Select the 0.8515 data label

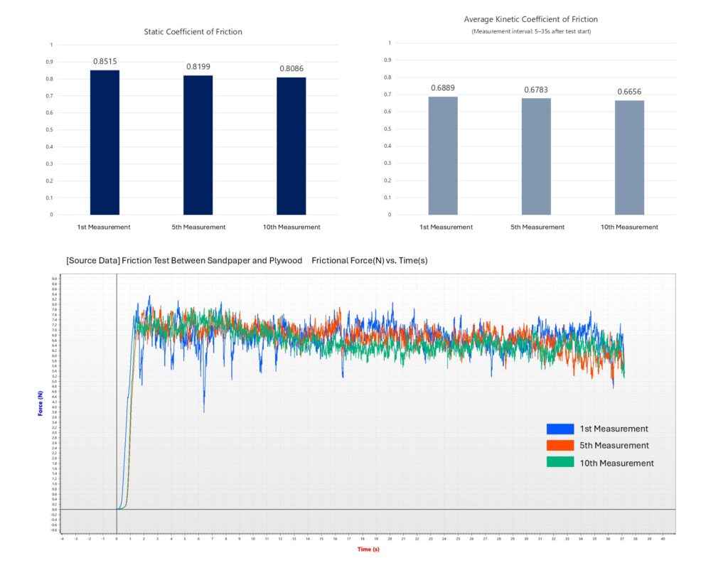105,62
